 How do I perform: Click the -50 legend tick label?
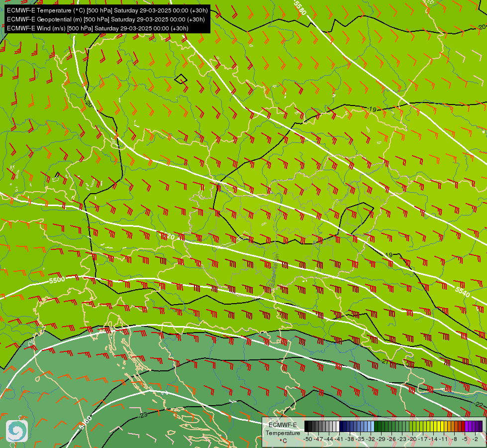click(x=308, y=439)
